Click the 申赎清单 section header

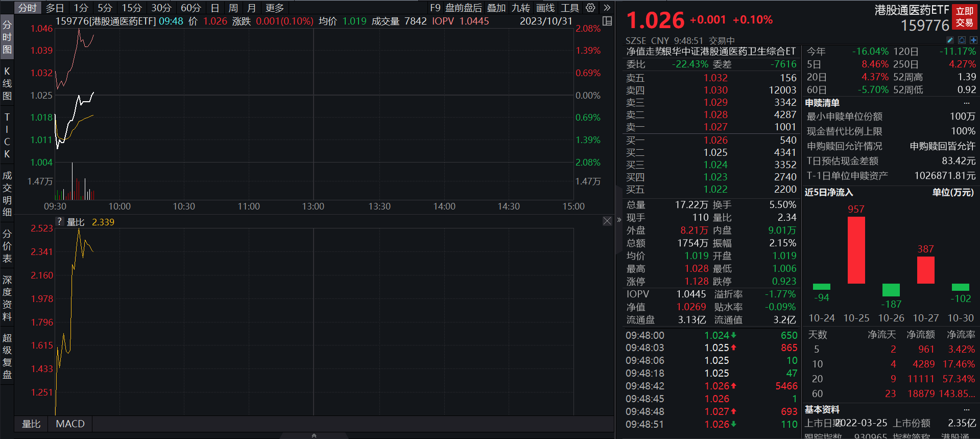click(822, 103)
